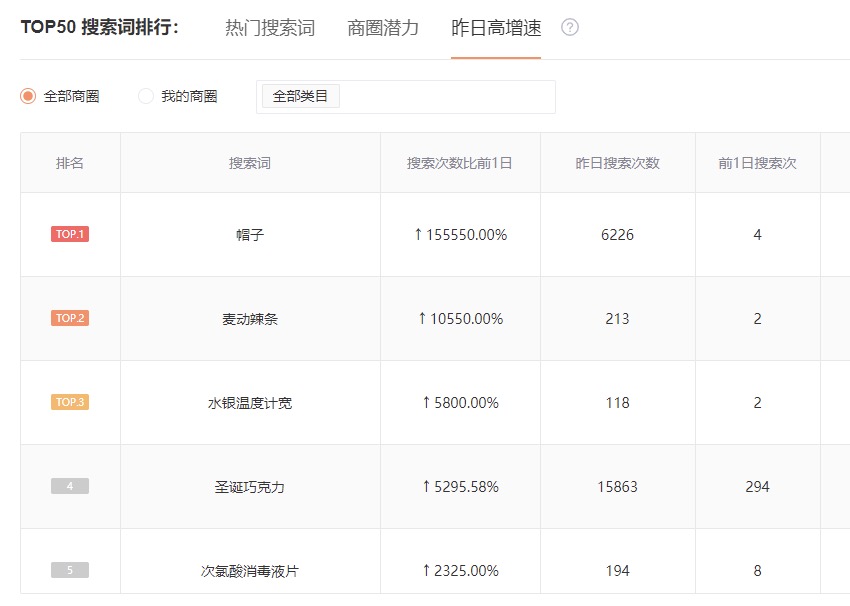Click the search term 麦动辣条
The image size is (850, 606).
tap(250, 319)
